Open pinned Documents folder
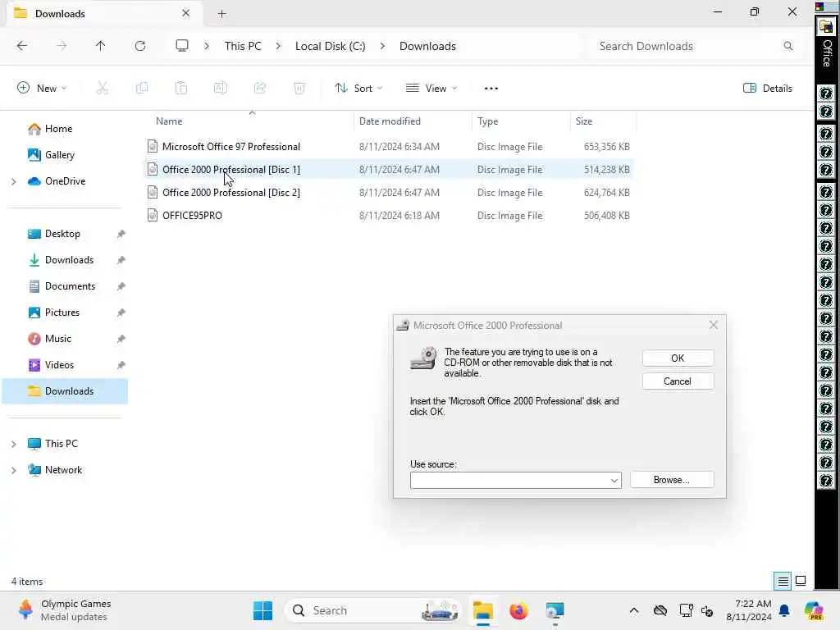Viewport: 840px width, 630px height. tap(71, 286)
